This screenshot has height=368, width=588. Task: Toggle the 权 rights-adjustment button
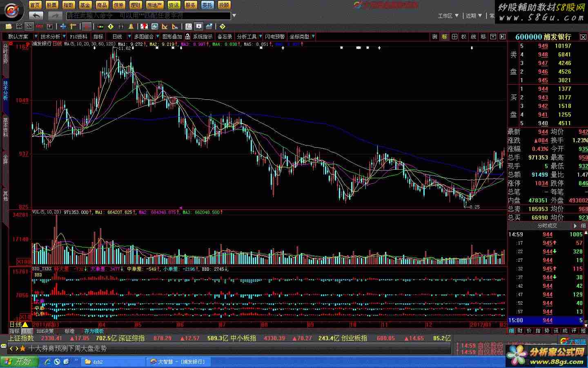coord(464,37)
